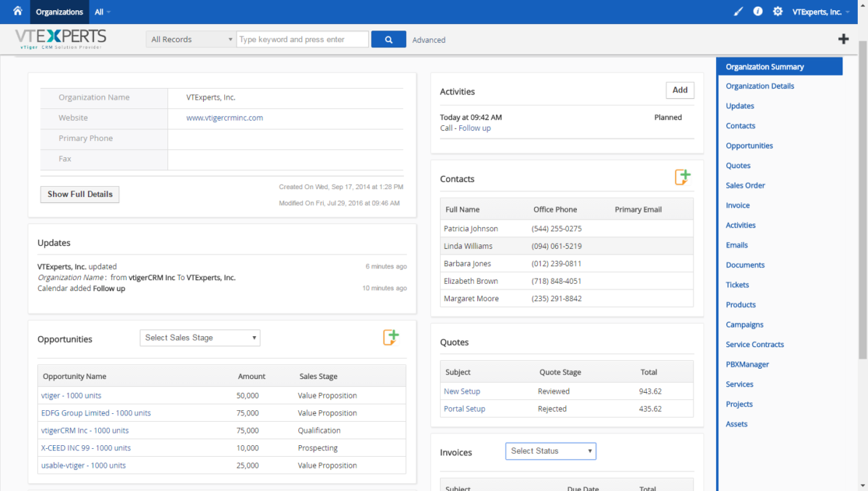Open the www.vtigercrm.com website link
Image resolution: width=868 pixels, height=491 pixels.
[223, 117]
